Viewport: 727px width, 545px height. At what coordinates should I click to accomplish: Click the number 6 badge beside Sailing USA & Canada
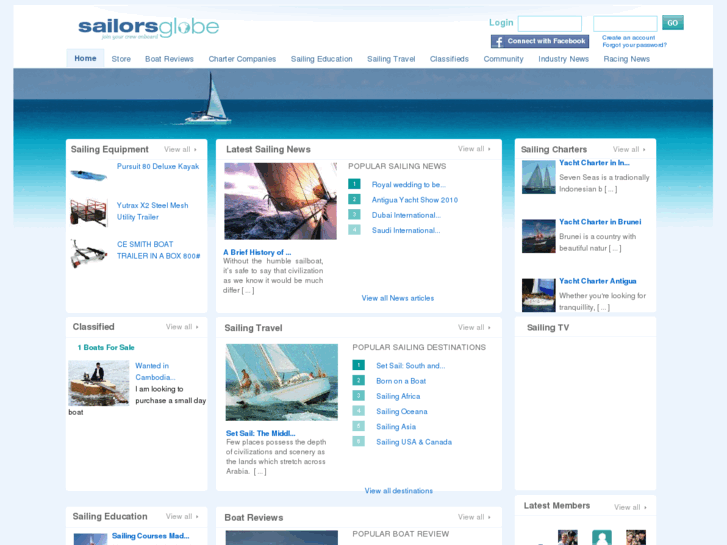(x=358, y=442)
